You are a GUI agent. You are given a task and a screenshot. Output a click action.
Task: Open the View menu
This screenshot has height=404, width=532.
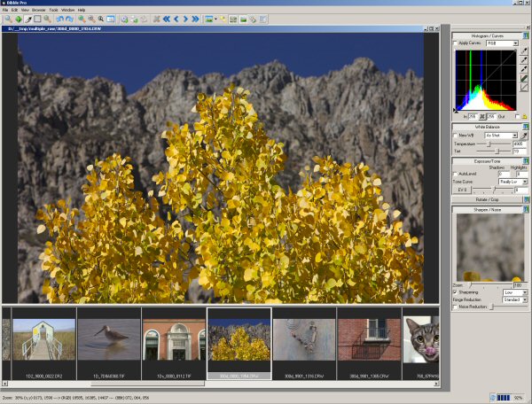pos(25,10)
